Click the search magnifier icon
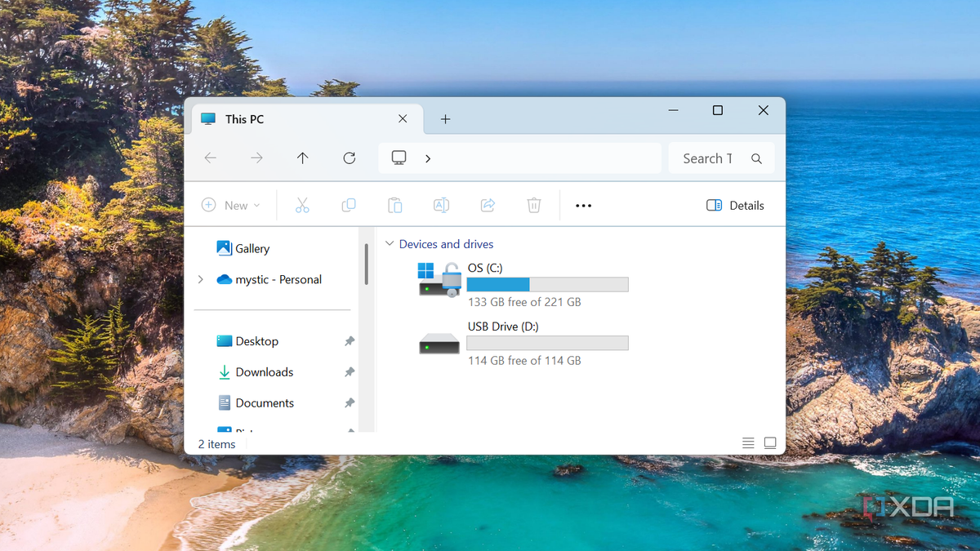 pyautogui.click(x=756, y=159)
